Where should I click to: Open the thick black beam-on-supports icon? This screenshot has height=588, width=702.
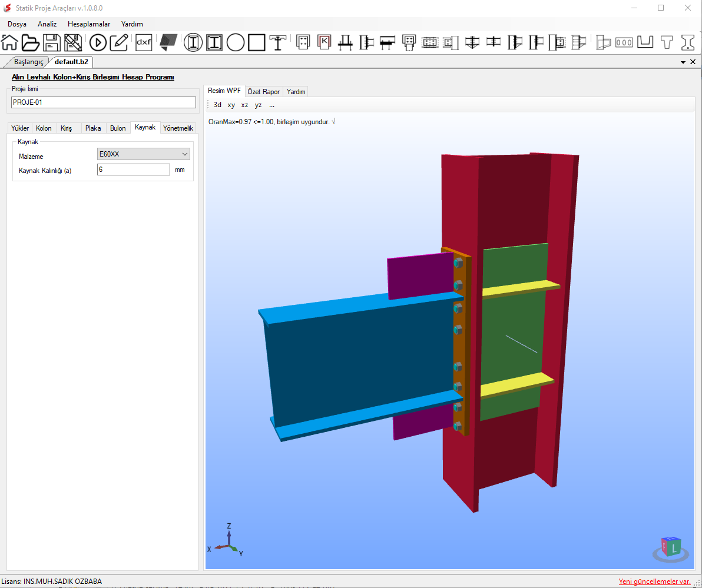pos(388,42)
